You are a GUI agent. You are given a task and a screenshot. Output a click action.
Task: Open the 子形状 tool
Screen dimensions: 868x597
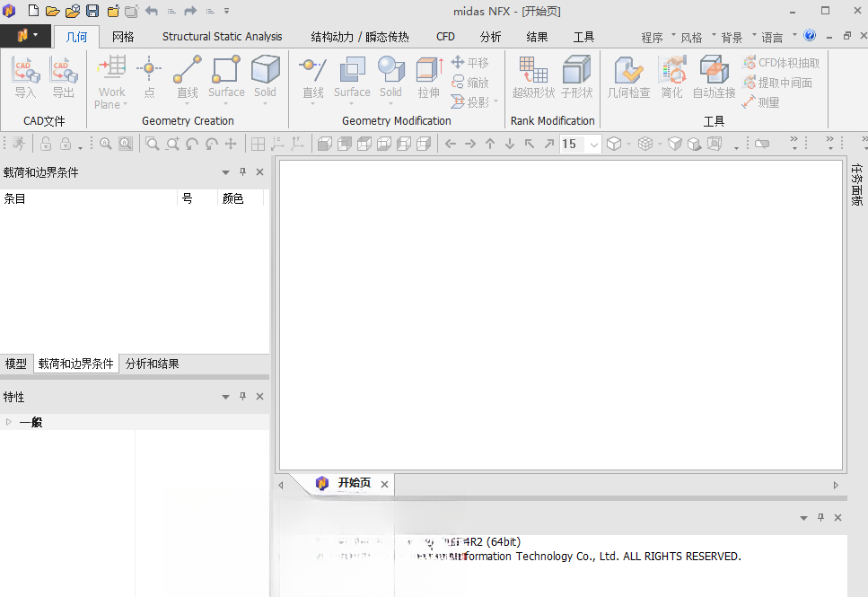[577, 77]
